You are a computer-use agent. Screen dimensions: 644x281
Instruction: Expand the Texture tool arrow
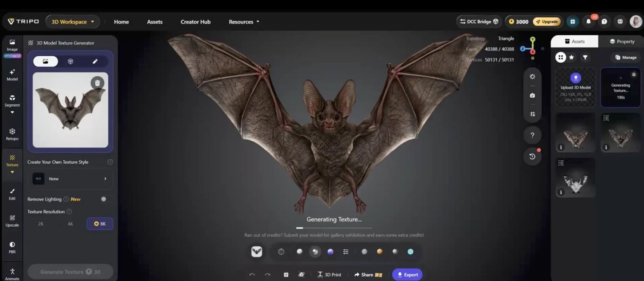pos(12,172)
